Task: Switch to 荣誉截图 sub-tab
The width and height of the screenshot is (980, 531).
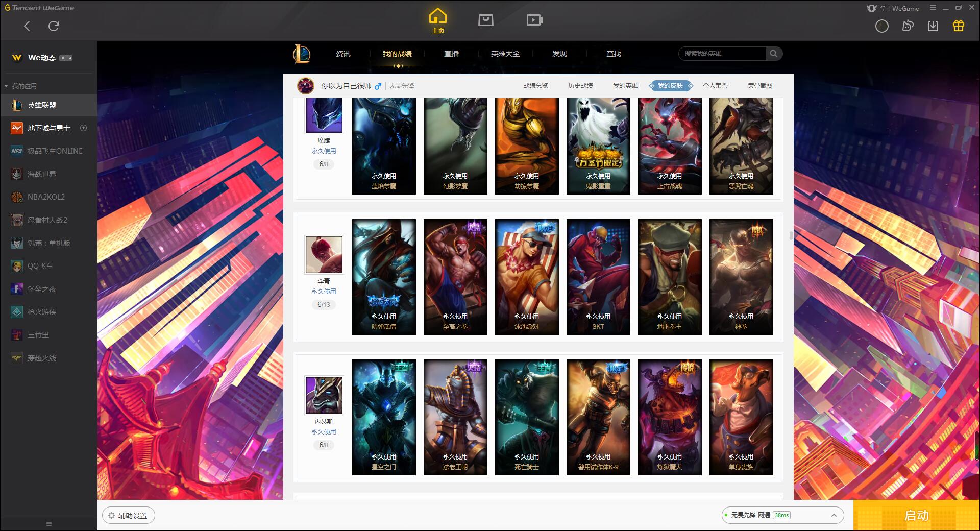Action: click(x=760, y=86)
